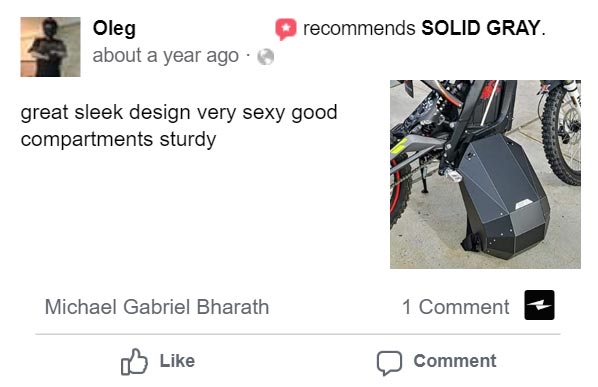The image size is (598, 387).
Task: Select the Comment button label
Action: [x=455, y=361]
